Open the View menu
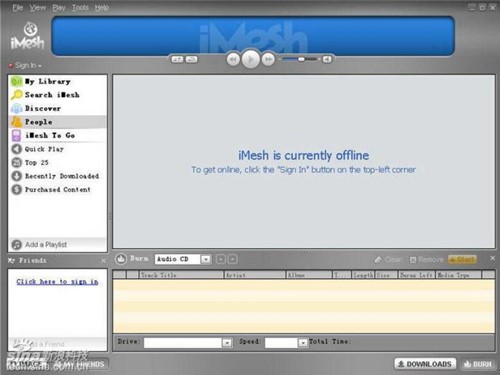The height and width of the screenshot is (375, 500). [x=38, y=7]
